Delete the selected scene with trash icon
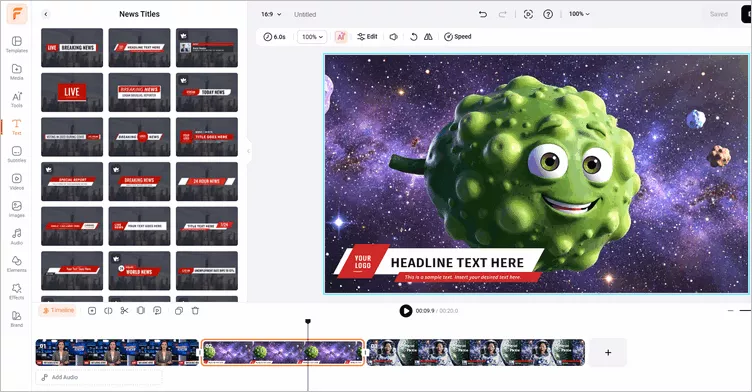Screen dimensions: 752x392 (195, 311)
